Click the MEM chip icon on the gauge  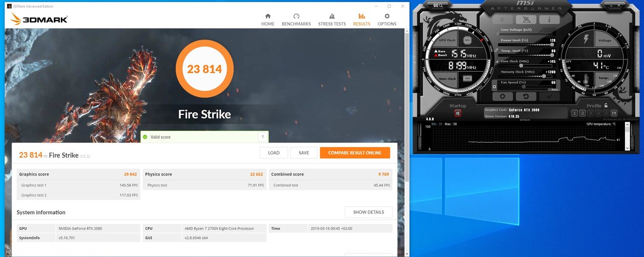pyautogui.click(x=467, y=79)
